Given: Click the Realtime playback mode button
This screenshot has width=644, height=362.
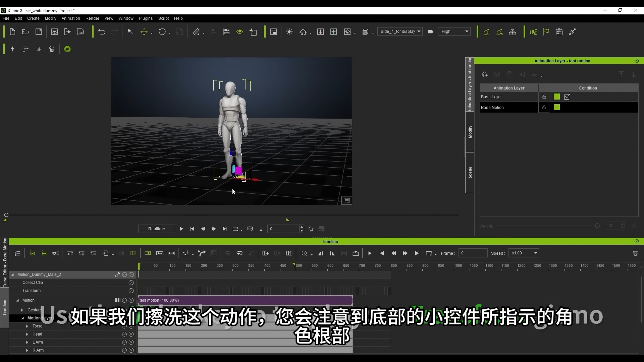Looking at the screenshot, I should coord(156,229).
